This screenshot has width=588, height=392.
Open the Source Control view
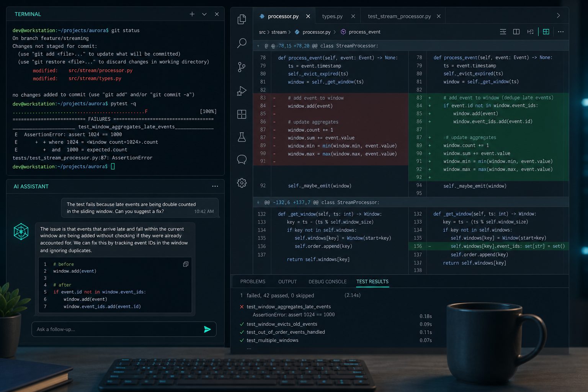(242, 67)
